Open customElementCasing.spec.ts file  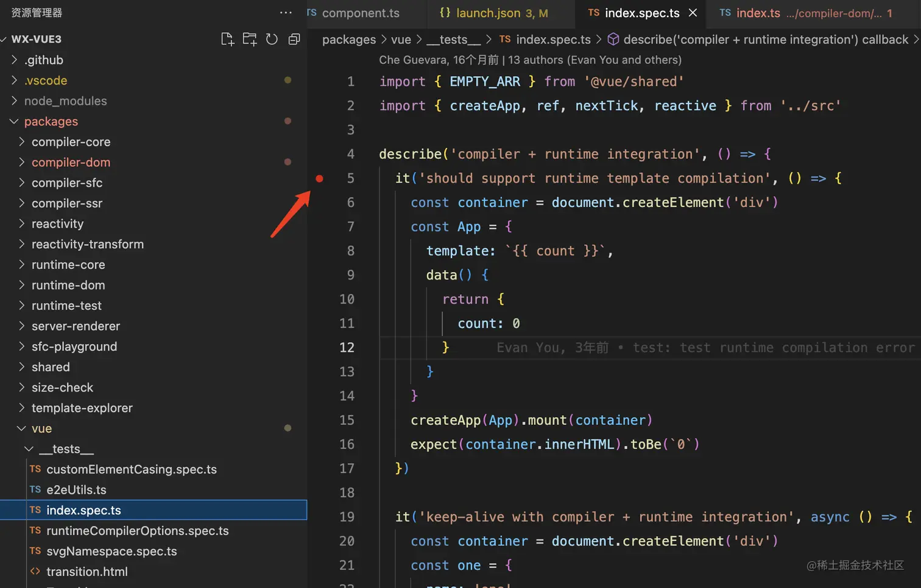coord(153,469)
